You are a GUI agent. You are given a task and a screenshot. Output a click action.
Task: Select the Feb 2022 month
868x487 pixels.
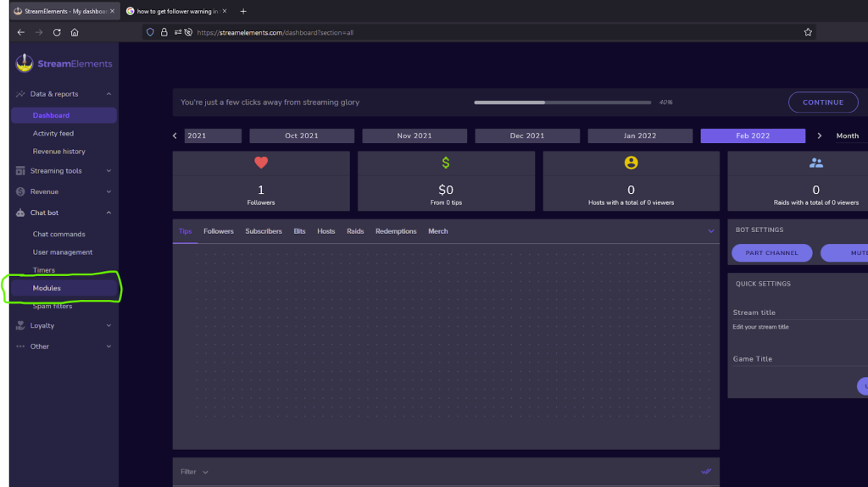coord(753,136)
